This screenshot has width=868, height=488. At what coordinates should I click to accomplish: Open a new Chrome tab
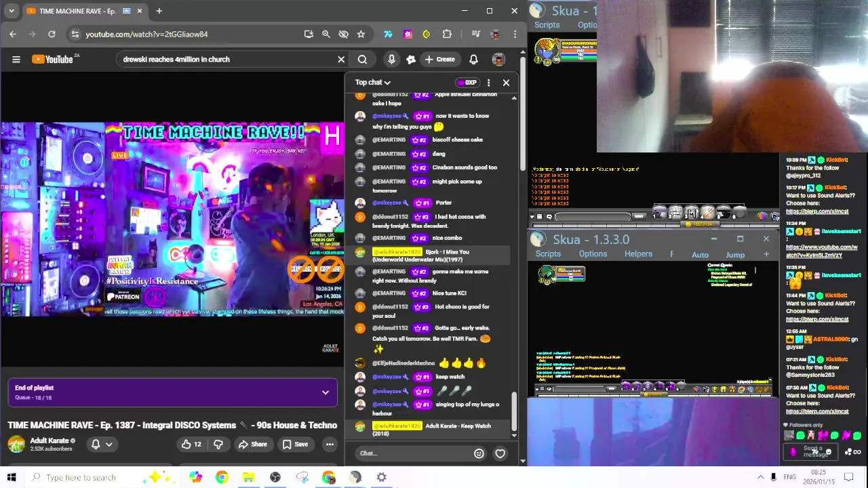click(x=159, y=11)
